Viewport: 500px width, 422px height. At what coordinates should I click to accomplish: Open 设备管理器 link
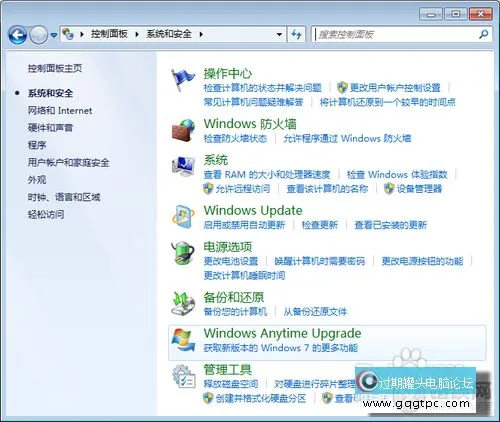(419, 189)
